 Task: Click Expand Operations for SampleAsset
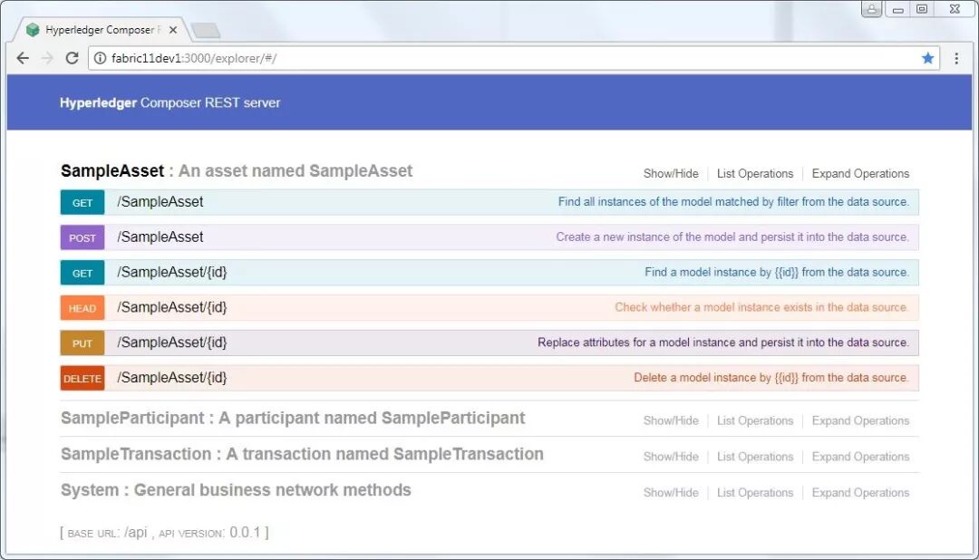pos(860,174)
